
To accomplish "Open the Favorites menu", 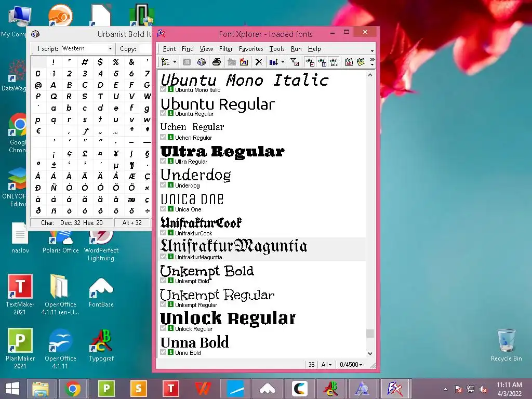I will 251,49.
